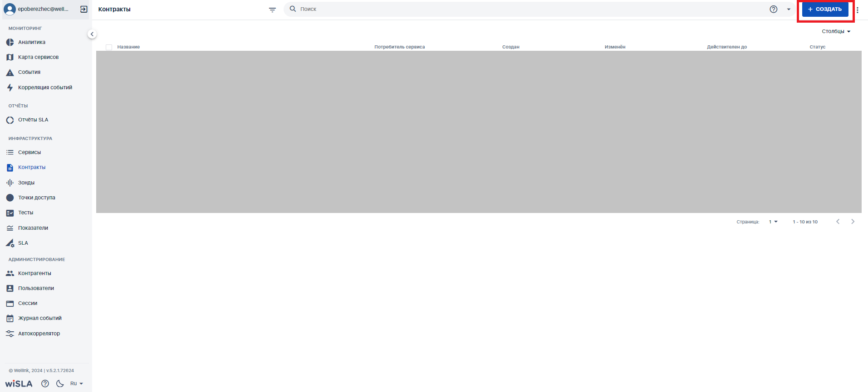This screenshot has height=392, width=868.
Task: Select Сервисы in the sidebar
Action: click(29, 152)
